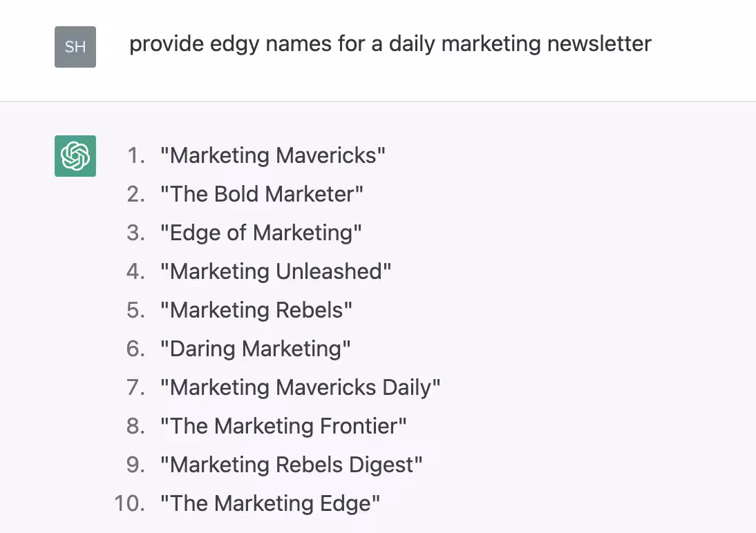Viewport: 756px width, 533px height.
Task: Click the SH user avatar
Action: point(75,47)
